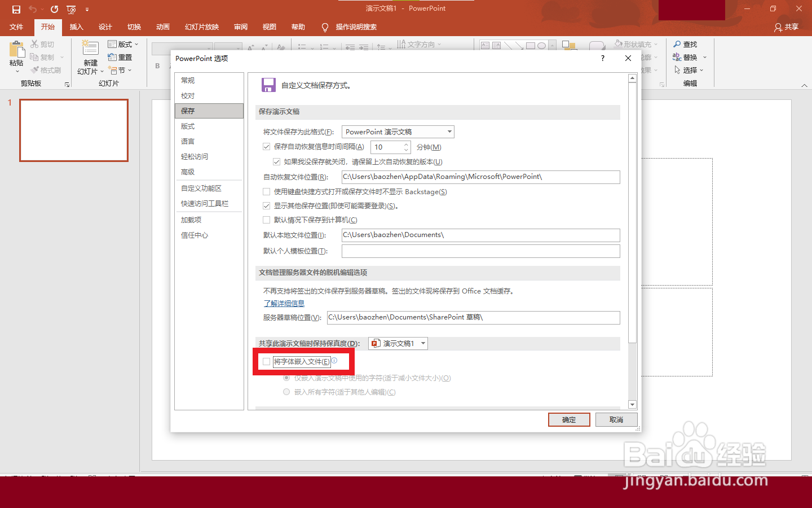Select the text box shape in shapes gallery
This screenshot has height=508, width=812.
pos(485,46)
